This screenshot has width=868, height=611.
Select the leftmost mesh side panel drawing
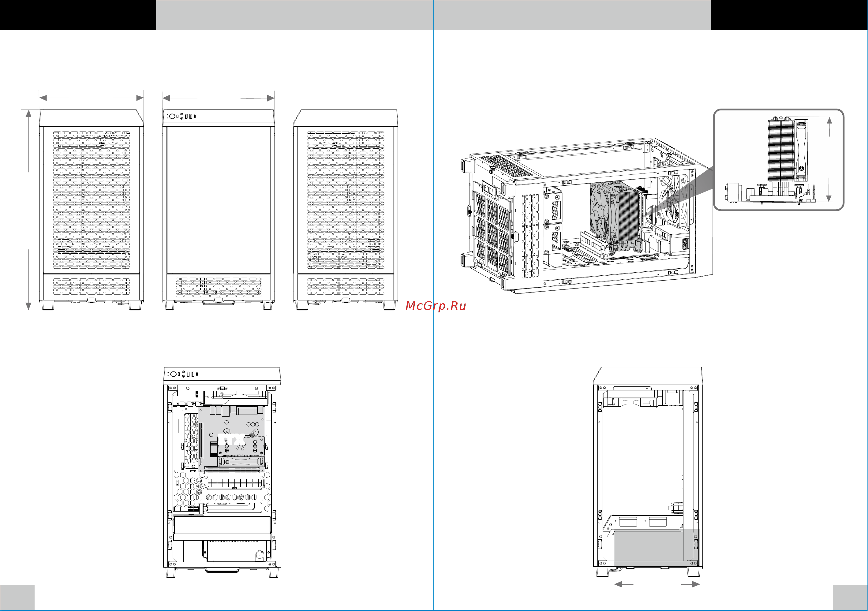[92, 210]
